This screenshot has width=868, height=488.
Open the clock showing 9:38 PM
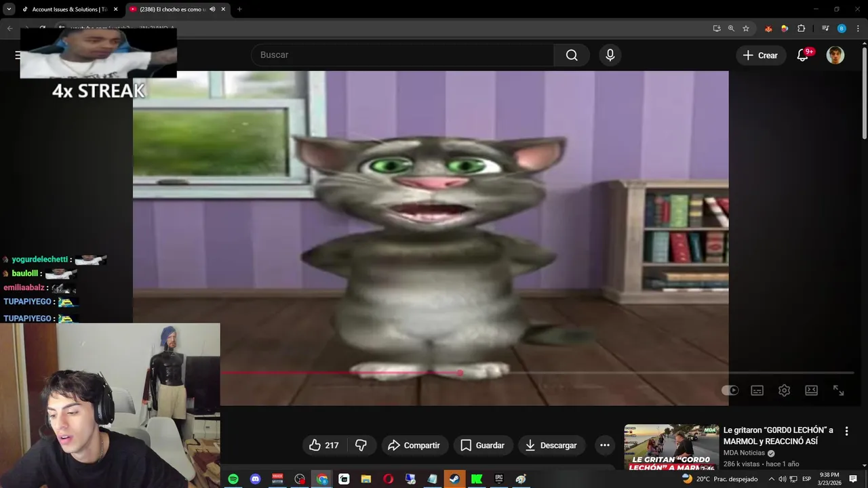(829, 479)
